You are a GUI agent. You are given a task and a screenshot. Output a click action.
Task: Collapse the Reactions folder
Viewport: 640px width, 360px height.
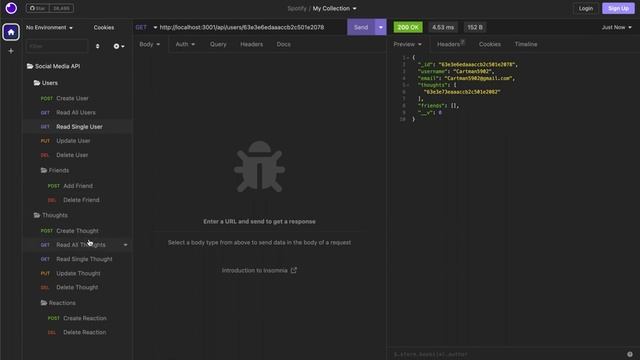pos(58,303)
